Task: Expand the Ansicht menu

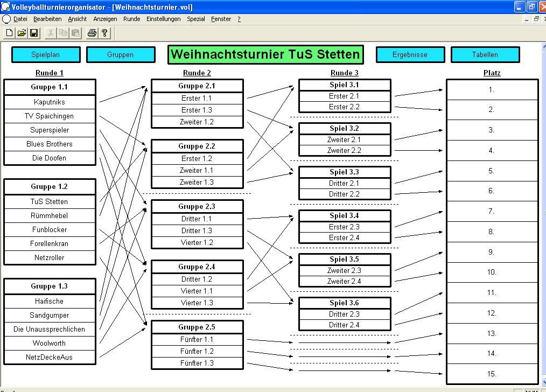Action: (78, 19)
